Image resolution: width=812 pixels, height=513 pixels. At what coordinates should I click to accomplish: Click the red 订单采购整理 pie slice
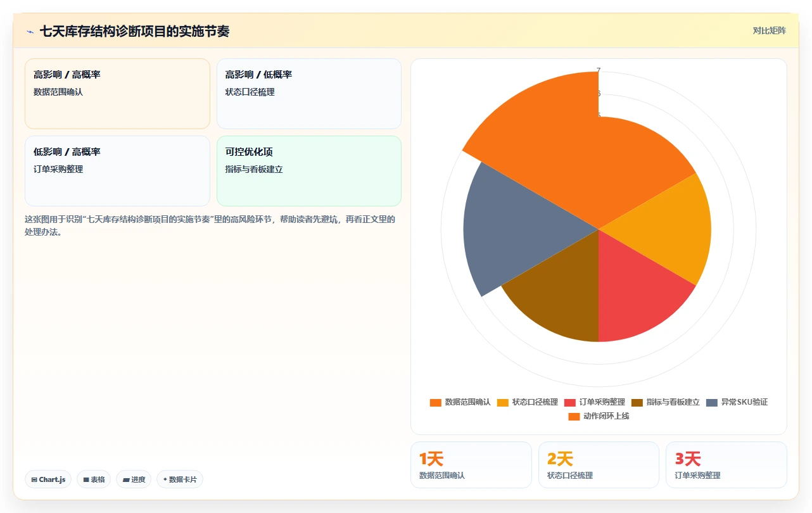pos(633,288)
